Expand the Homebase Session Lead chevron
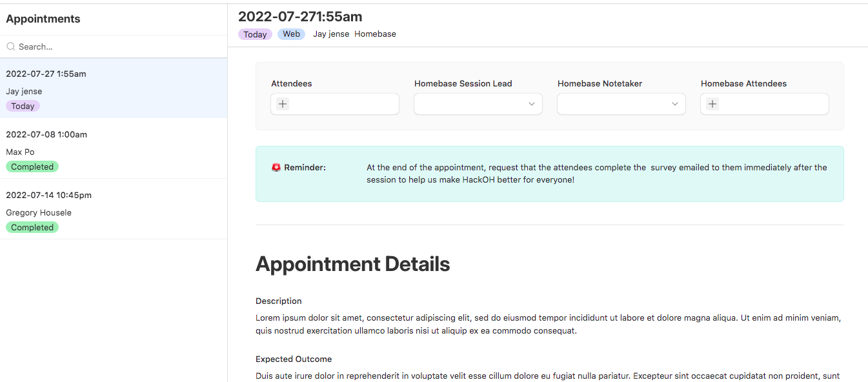This screenshot has height=382, width=868. coord(532,104)
